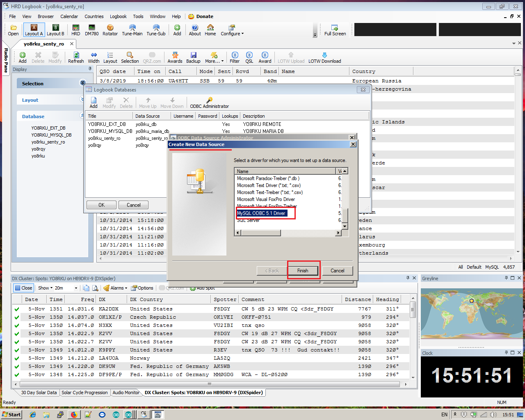The width and height of the screenshot is (525, 420).
Task: Toggle the DX Cluster Close connection button
Action: click(23, 288)
